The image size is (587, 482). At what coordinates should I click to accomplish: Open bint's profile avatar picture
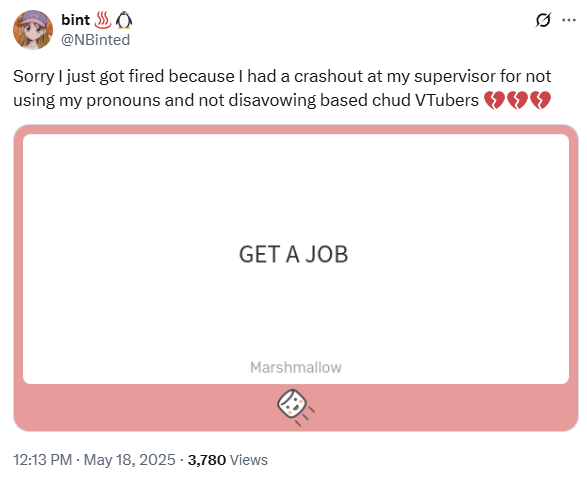[33, 30]
